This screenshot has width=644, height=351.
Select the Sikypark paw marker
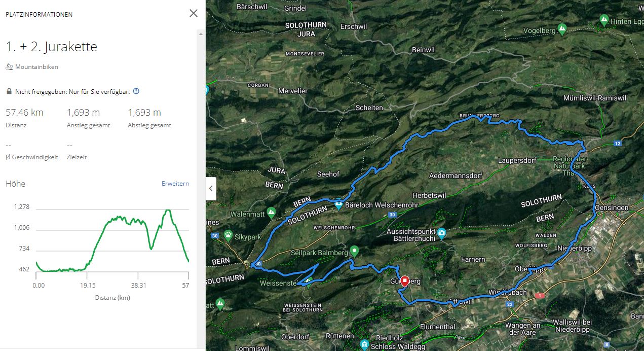tap(229, 235)
